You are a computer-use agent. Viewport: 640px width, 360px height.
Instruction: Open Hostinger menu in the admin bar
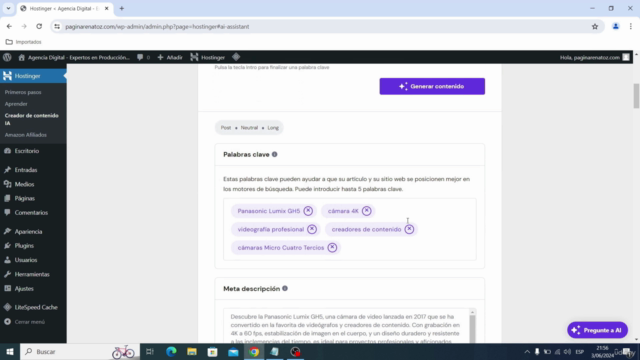208,57
